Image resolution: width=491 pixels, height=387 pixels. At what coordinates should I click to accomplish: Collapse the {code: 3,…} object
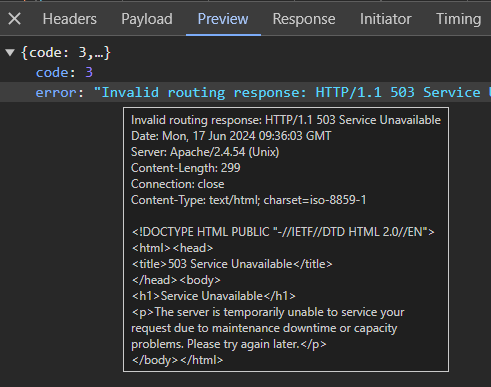point(10,52)
